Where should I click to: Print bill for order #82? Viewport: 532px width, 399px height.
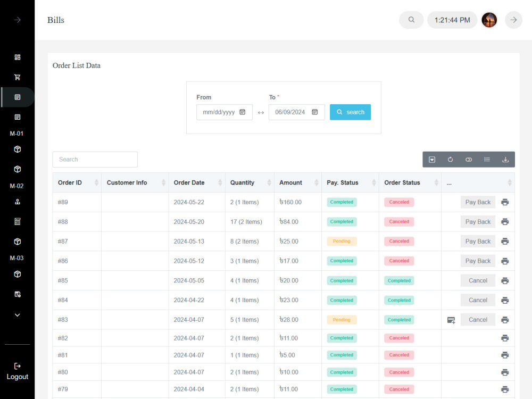(x=505, y=338)
